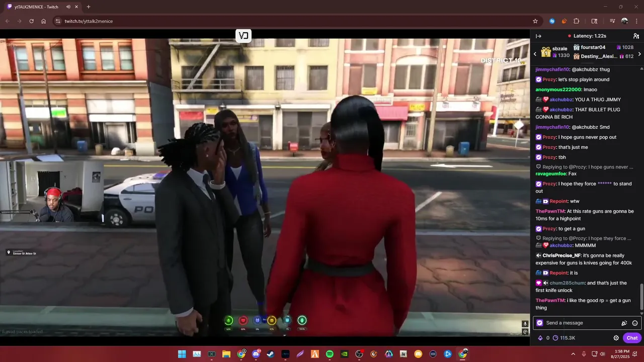
Task: Open the Chrome profile avatar
Action: 624,21
